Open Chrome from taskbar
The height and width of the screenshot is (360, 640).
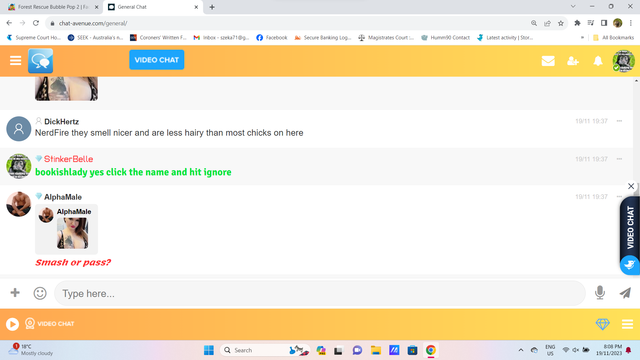click(431, 350)
